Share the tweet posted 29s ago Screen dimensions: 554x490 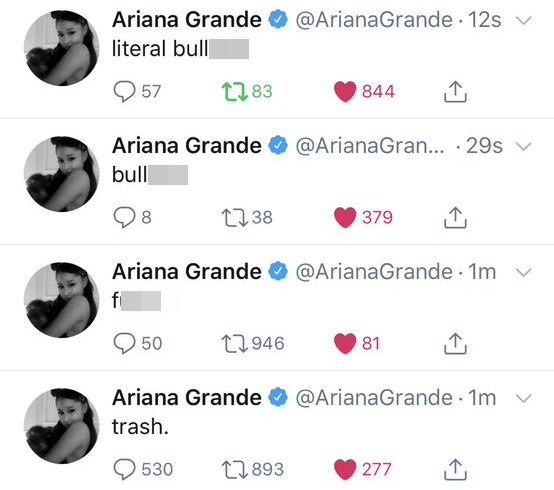pyautogui.click(x=455, y=217)
